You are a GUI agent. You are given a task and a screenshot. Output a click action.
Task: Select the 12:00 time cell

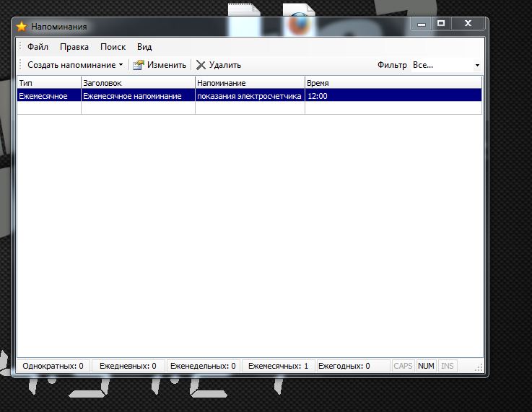393,96
